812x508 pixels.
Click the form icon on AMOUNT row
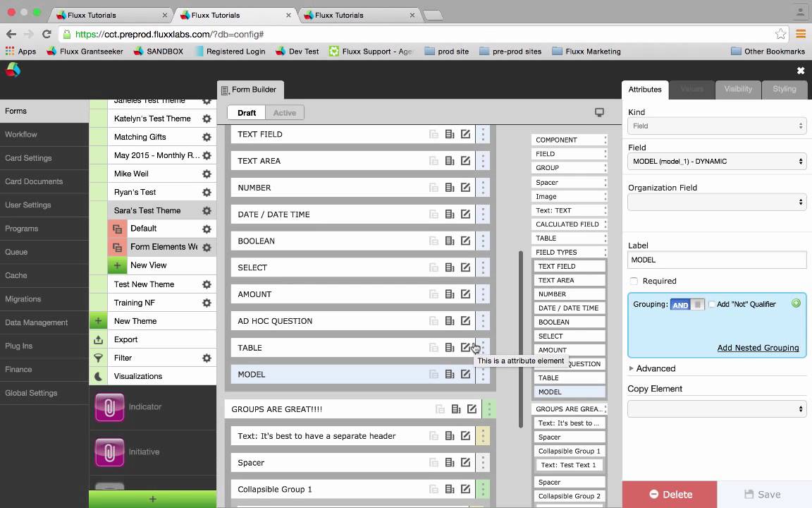click(450, 294)
